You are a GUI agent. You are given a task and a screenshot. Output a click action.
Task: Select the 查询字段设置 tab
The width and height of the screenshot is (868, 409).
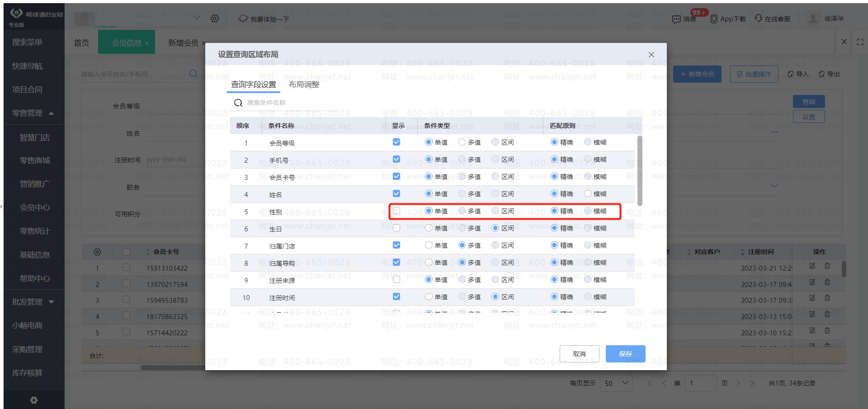(x=254, y=85)
